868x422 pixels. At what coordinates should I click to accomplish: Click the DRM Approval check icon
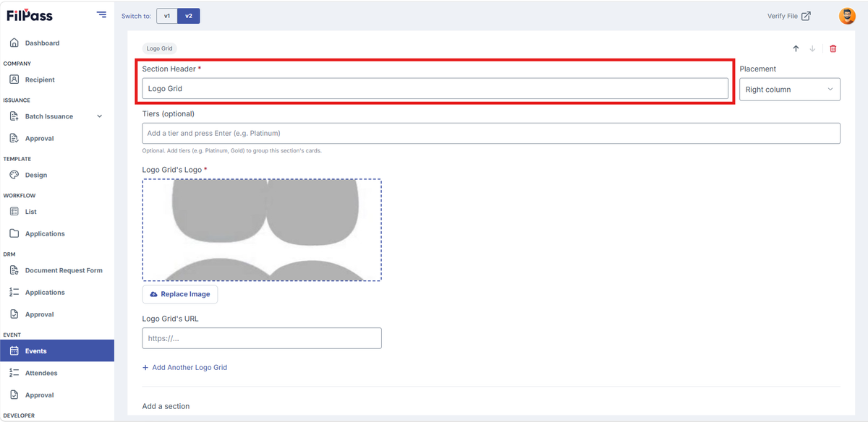tap(14, 314)
